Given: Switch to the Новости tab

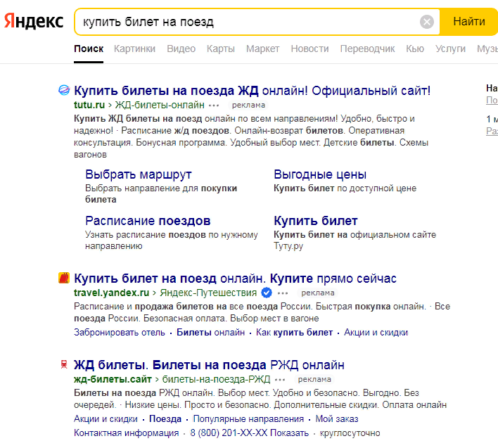Looking at the screenshot, I should (309, 49).
